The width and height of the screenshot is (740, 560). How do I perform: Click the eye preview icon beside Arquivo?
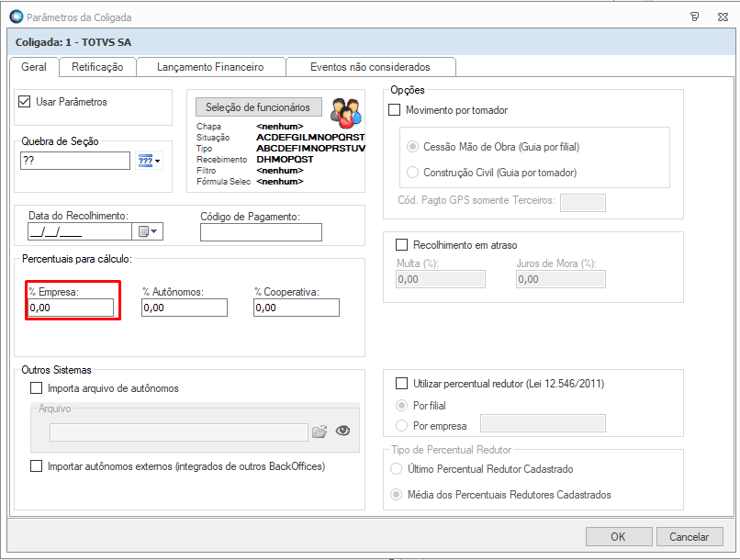[x=342, y=431]
